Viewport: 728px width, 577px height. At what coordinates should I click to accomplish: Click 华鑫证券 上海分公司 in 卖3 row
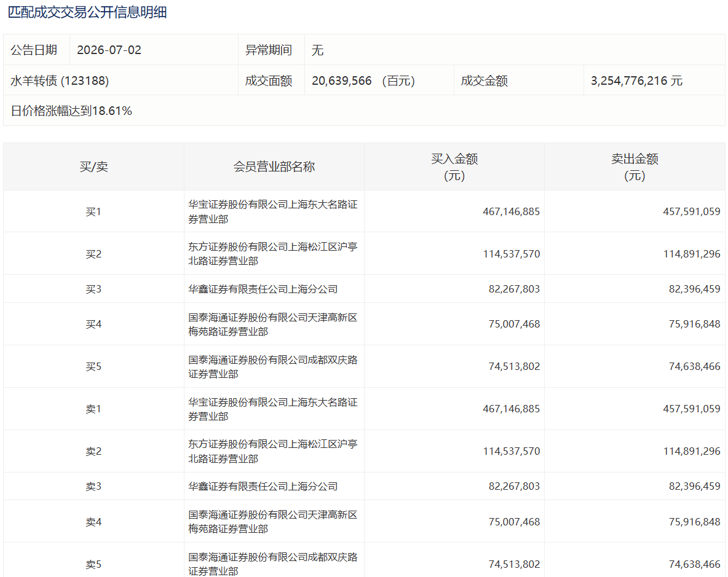click(263, 486)
